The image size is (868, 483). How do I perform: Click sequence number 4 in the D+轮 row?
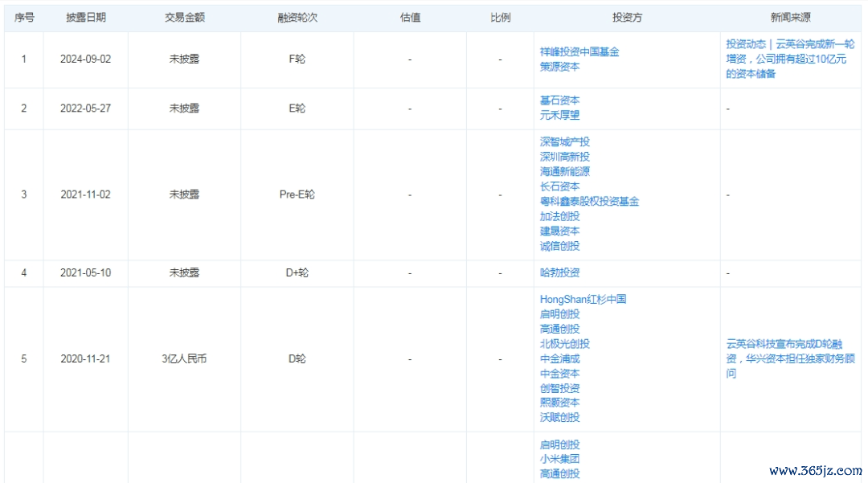point(24,272)
